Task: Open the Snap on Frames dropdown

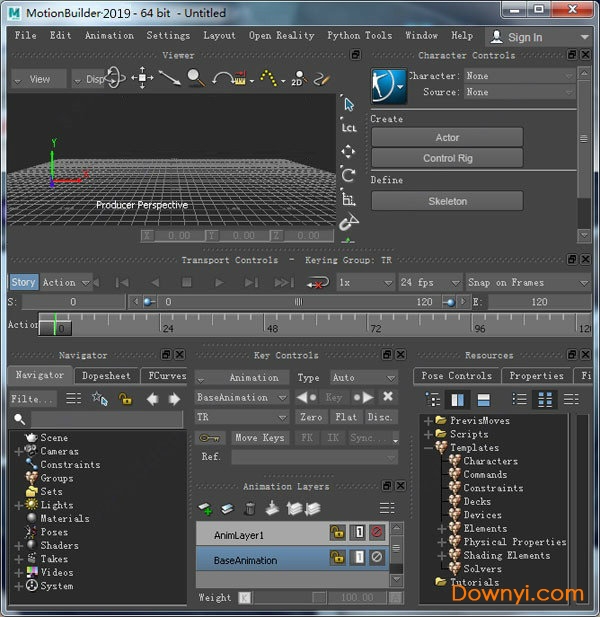Action: pyautogui.click(x=528, y=283)
